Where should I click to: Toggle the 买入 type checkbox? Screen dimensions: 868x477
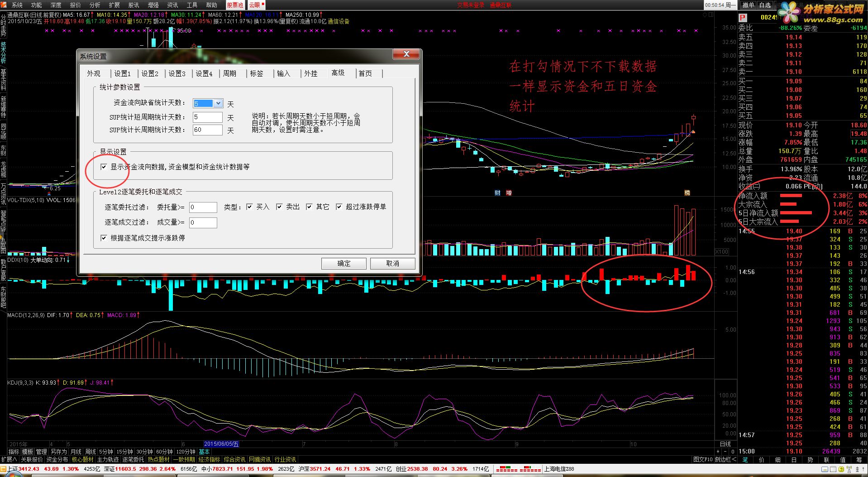tap(249, 207)
